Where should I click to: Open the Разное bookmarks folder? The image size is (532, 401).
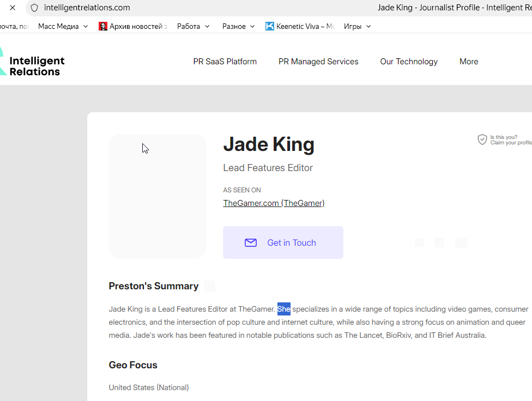click(238, 26)
